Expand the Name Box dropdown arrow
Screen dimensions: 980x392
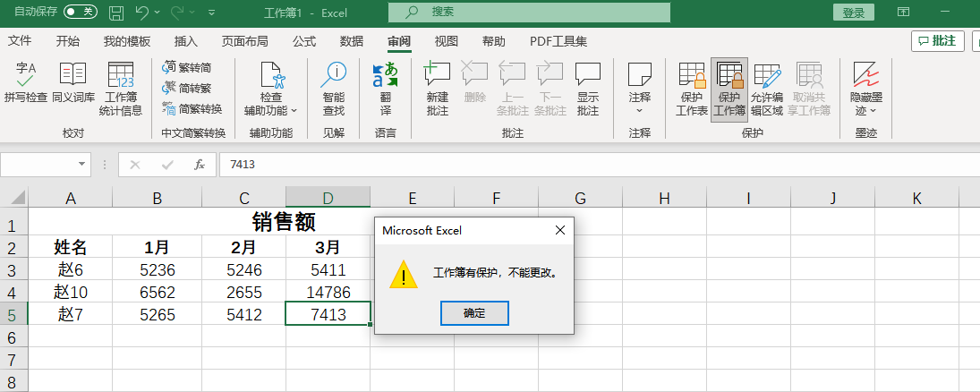pos(81,165)
